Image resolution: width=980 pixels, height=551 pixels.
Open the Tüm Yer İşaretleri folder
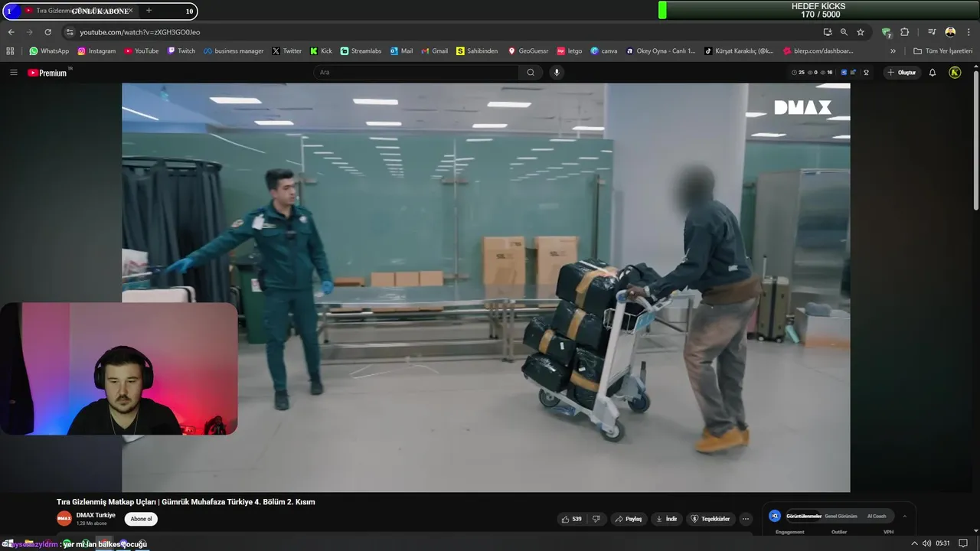click(x=942, y=51)
